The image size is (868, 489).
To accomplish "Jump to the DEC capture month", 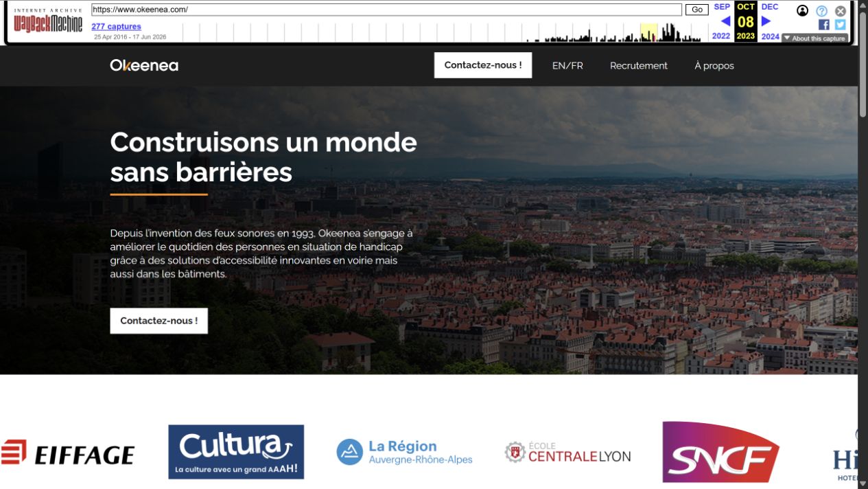I will click(x=770, y=7).
